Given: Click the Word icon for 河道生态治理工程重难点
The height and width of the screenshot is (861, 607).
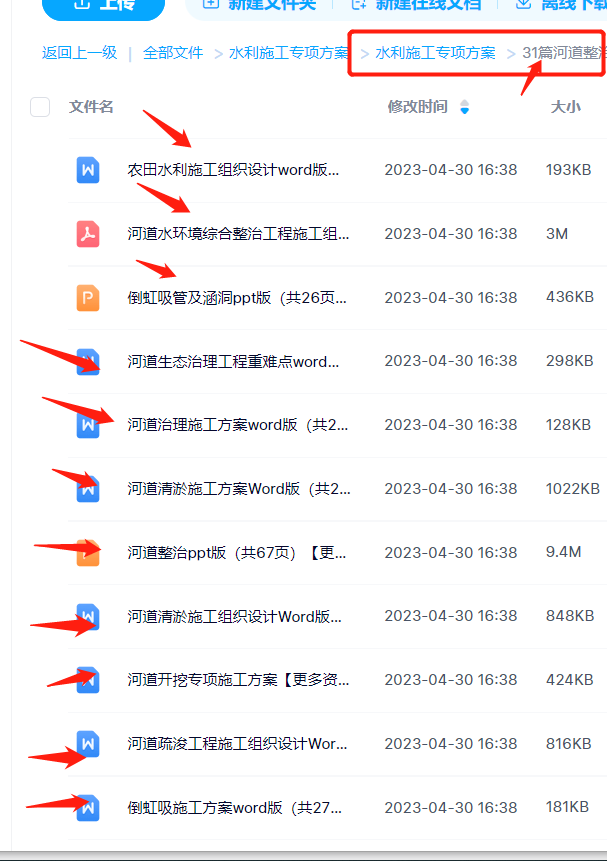Looking at the screenshot, I should click(x=88, y=361).
